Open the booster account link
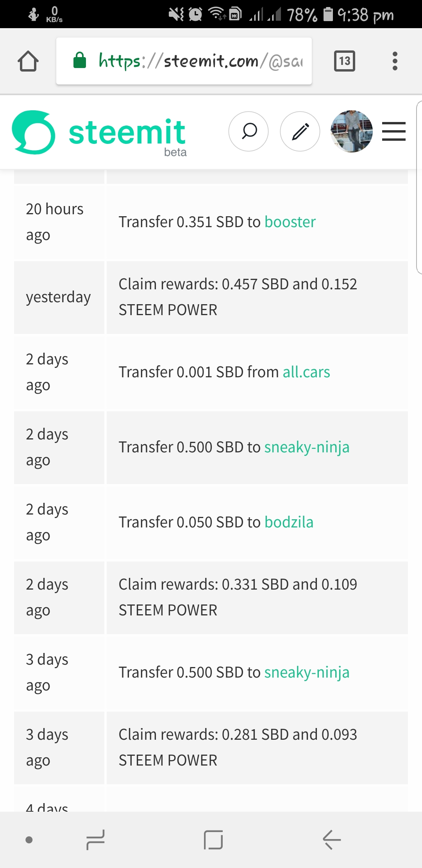 [290, 222]
